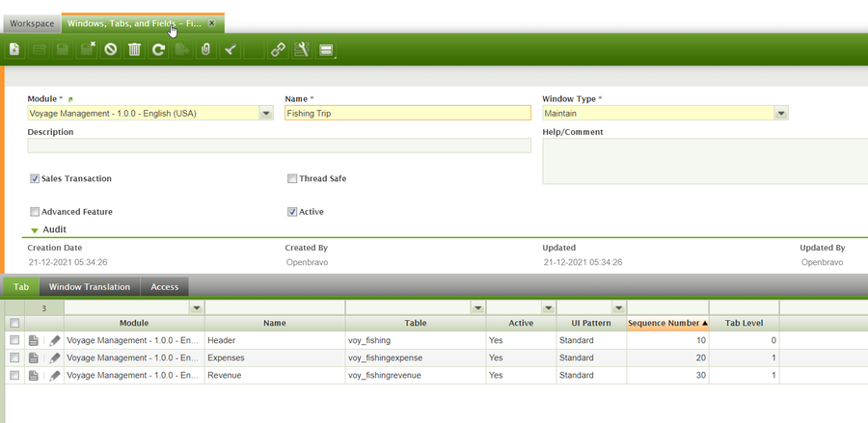Image resolution: width=868 pixels, height=423 pixels.
Task: Click the chain link toolbar icon
Action: tap(278, 49)
